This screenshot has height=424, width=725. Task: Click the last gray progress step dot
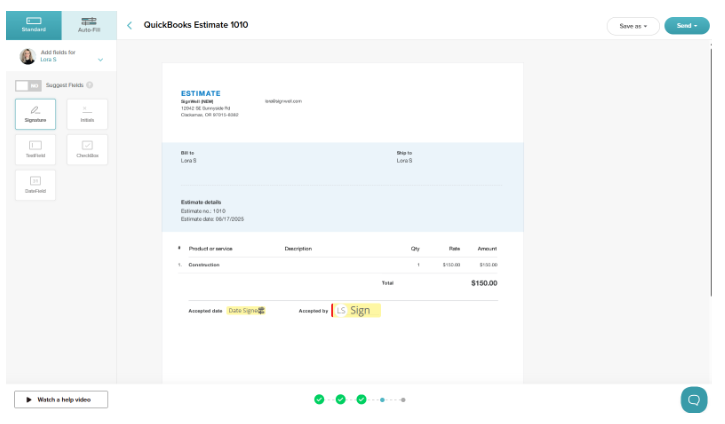(x=403, y=399)
